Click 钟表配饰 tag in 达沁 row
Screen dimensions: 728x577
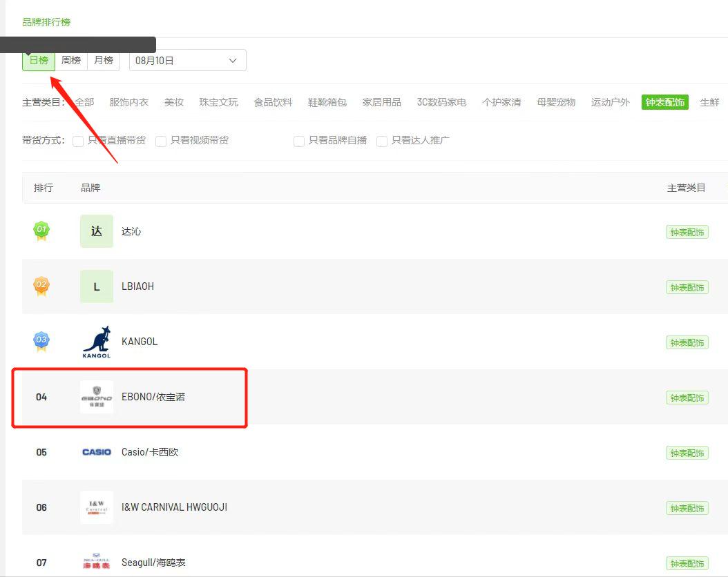[687, 232]
